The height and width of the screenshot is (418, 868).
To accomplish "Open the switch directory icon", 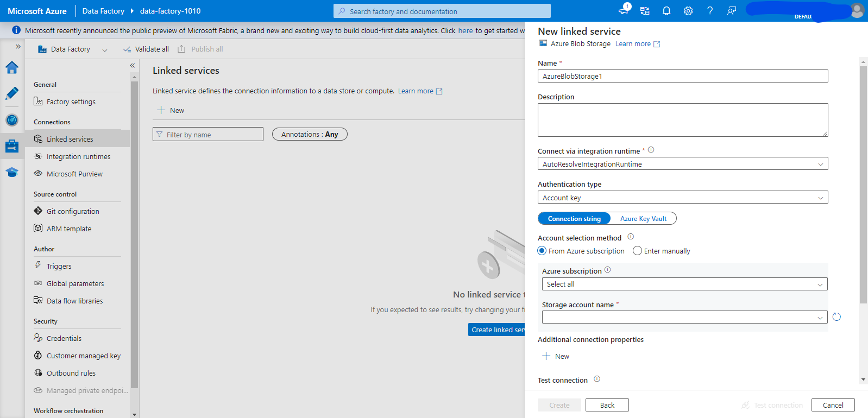I will (645, 11).
